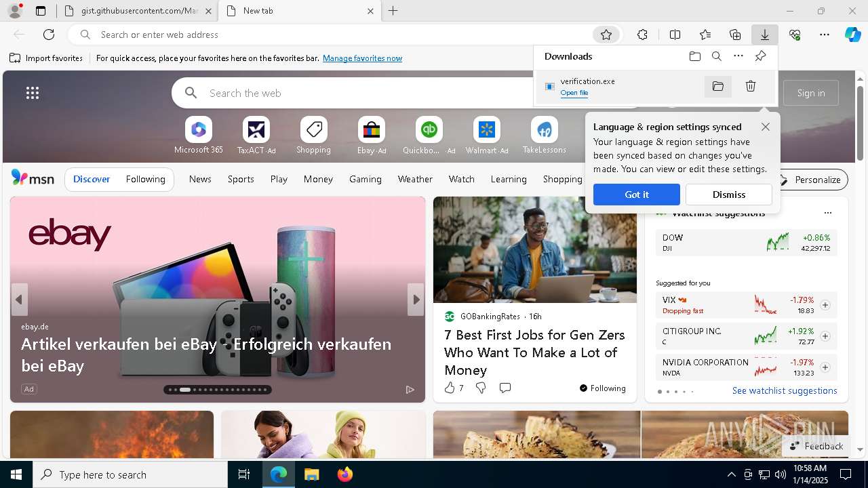Click the Dismiss button

[x=729, y=195]
